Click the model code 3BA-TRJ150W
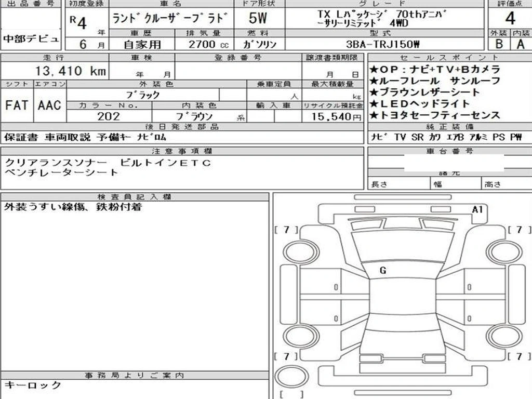The width and height of the screenshot is (532, 399). click(383, 45)
